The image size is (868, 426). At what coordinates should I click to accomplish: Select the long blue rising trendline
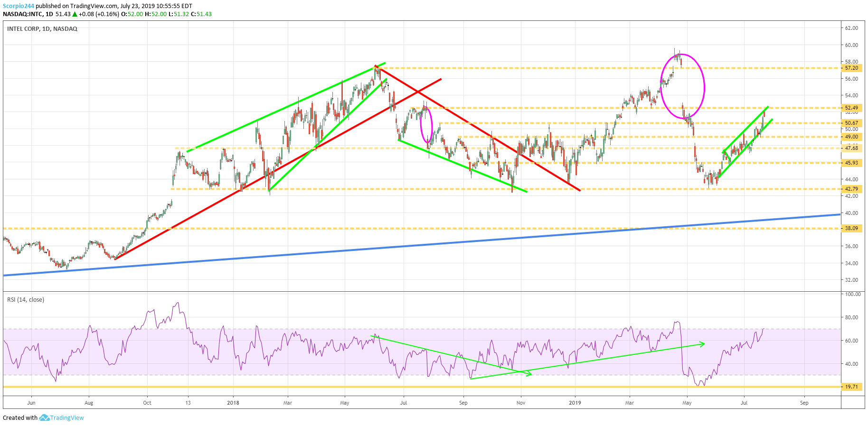422,245
